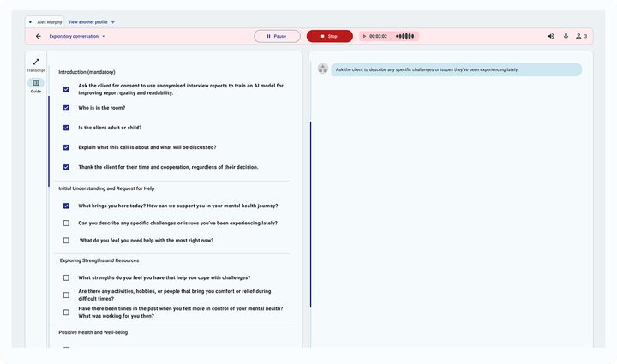Check 'What do you feel you need help' box
Viewport: 617px width, 364px height.
pos(66,241)
